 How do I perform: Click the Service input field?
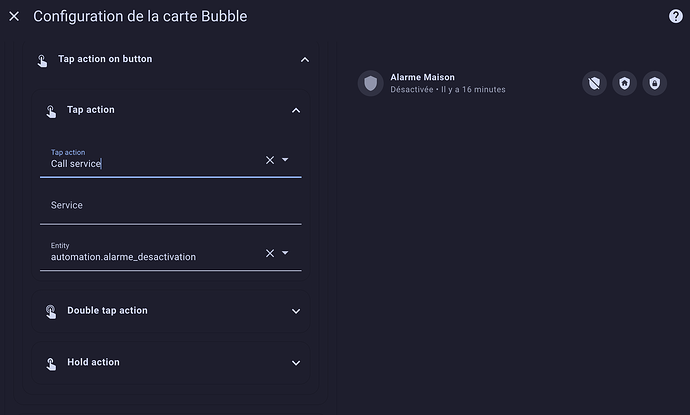[171, 206]
